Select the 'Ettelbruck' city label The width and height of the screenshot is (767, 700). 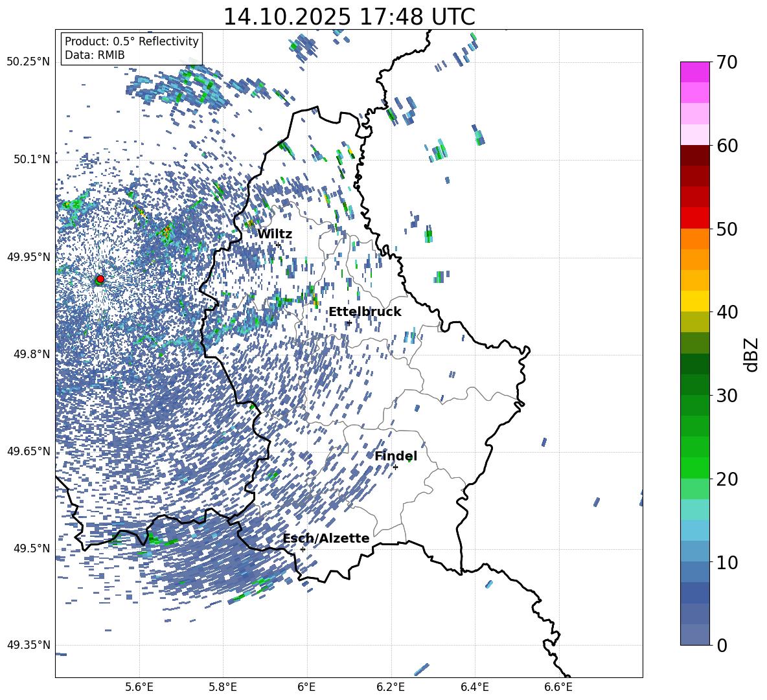365,312
